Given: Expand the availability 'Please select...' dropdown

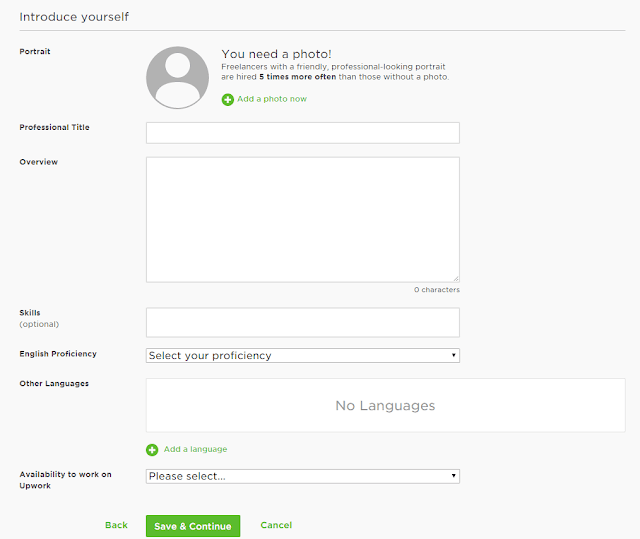Looking at the screenshot, I should click(x=302, y=476).
